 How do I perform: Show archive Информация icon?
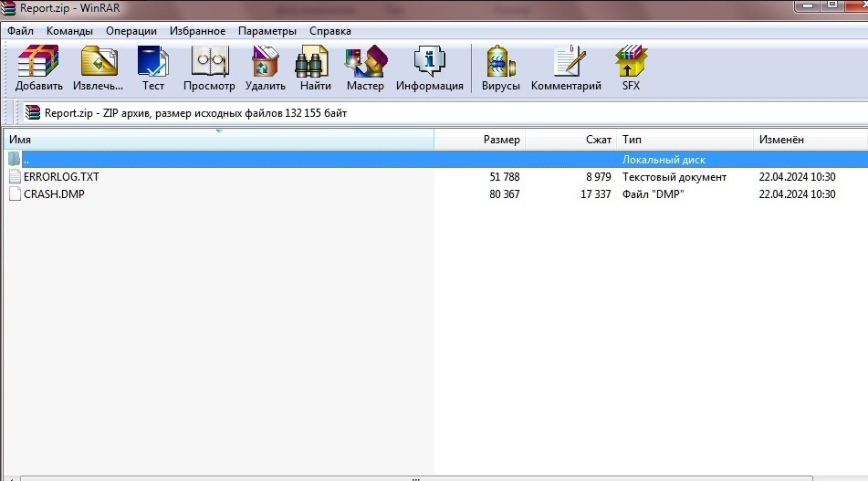pyautogui.click(x=430, y=68)
